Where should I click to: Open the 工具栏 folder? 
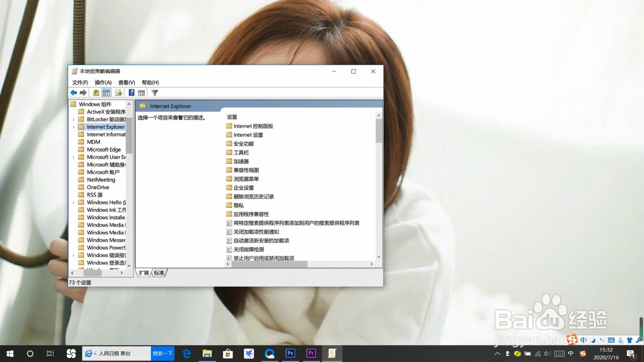tap(237, 153)
